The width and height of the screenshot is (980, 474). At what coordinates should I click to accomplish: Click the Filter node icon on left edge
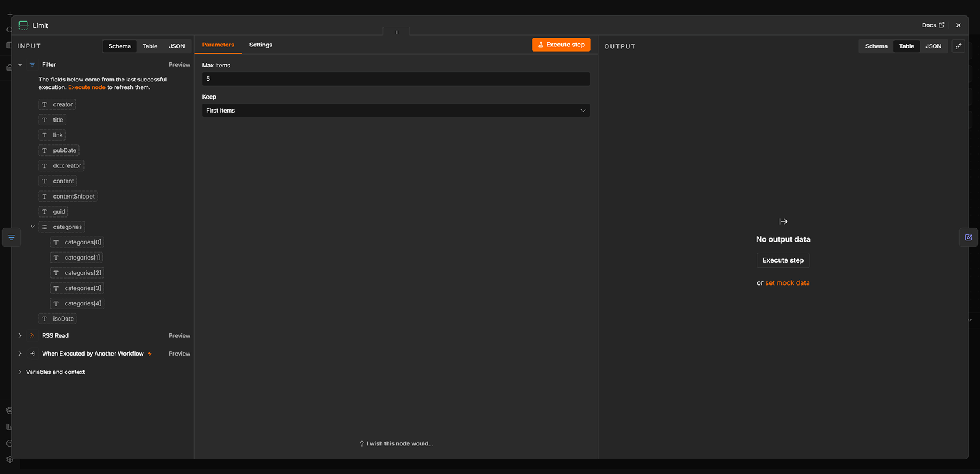(11, 237)
